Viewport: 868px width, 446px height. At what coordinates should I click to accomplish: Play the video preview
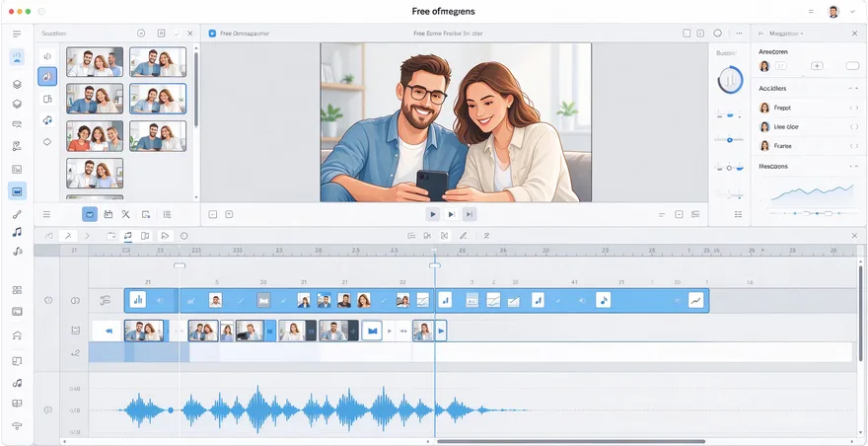tap(432, 214)
